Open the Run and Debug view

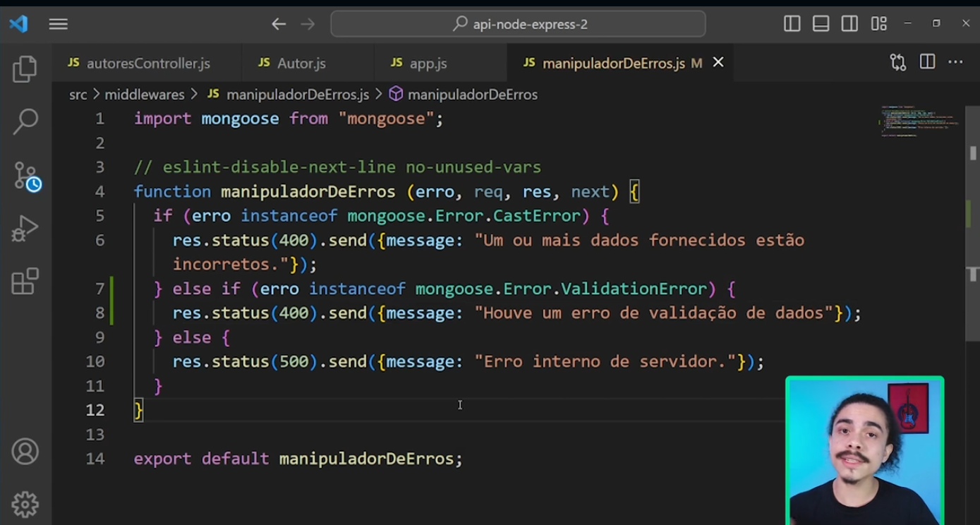click(25, 229)
